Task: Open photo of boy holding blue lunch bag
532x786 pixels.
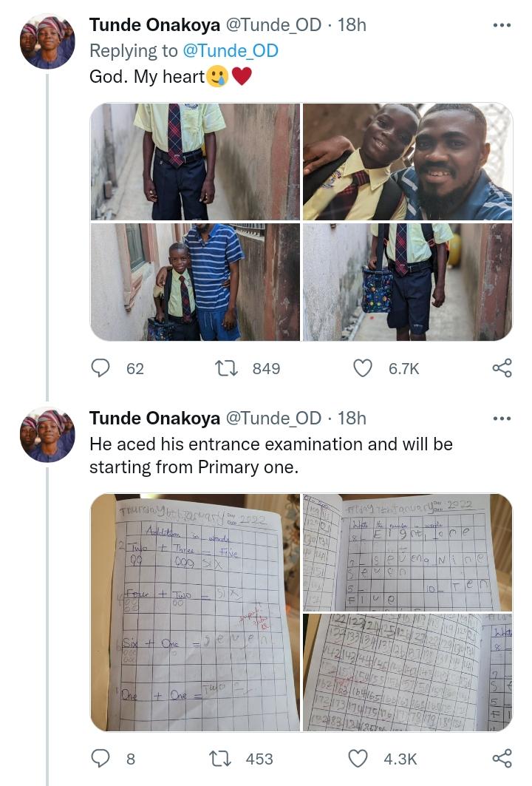Action: point(407,282)
